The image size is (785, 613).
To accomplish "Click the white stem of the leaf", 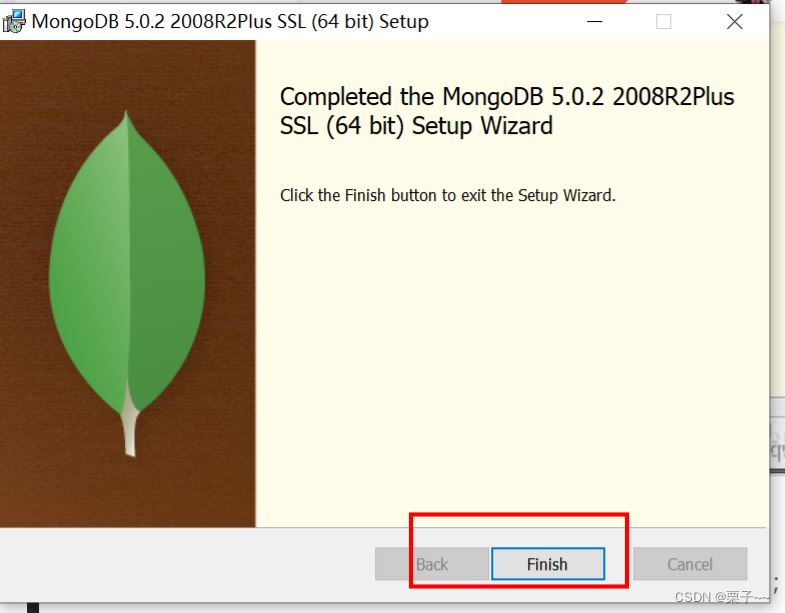I will click(129, 428).
